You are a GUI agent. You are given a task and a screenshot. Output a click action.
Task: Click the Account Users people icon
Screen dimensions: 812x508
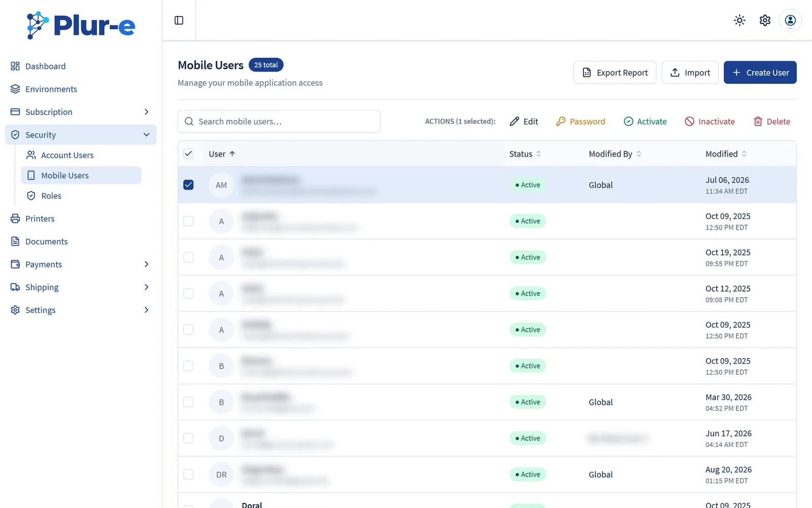(x=31, y=155)
